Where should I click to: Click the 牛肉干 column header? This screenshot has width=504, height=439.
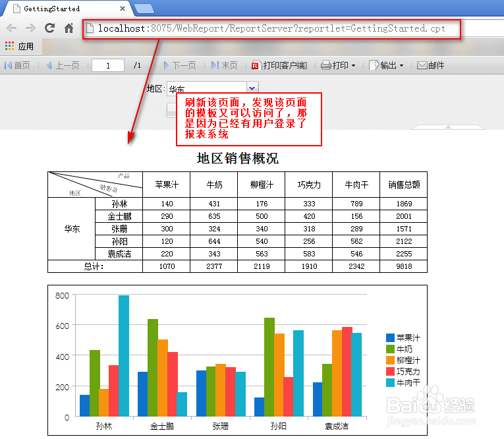[356, 185]
